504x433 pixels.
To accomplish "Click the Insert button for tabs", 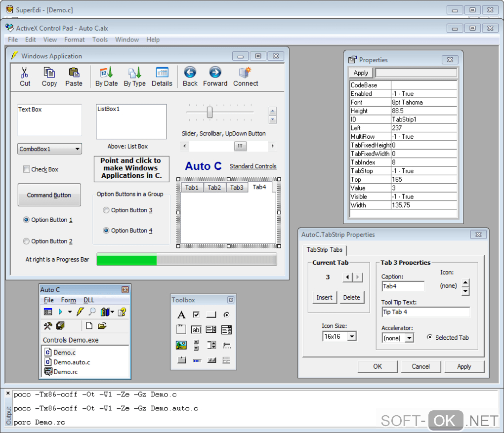I will click(x=324, y=297).
